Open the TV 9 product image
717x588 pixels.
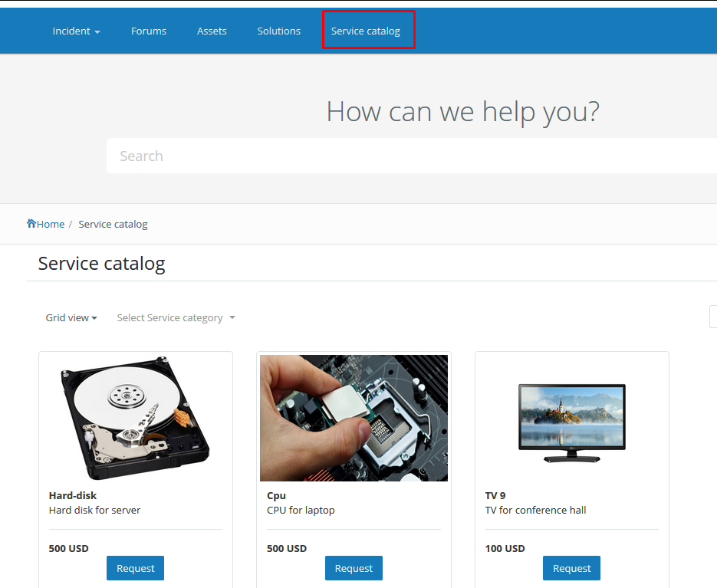(571, 423)
